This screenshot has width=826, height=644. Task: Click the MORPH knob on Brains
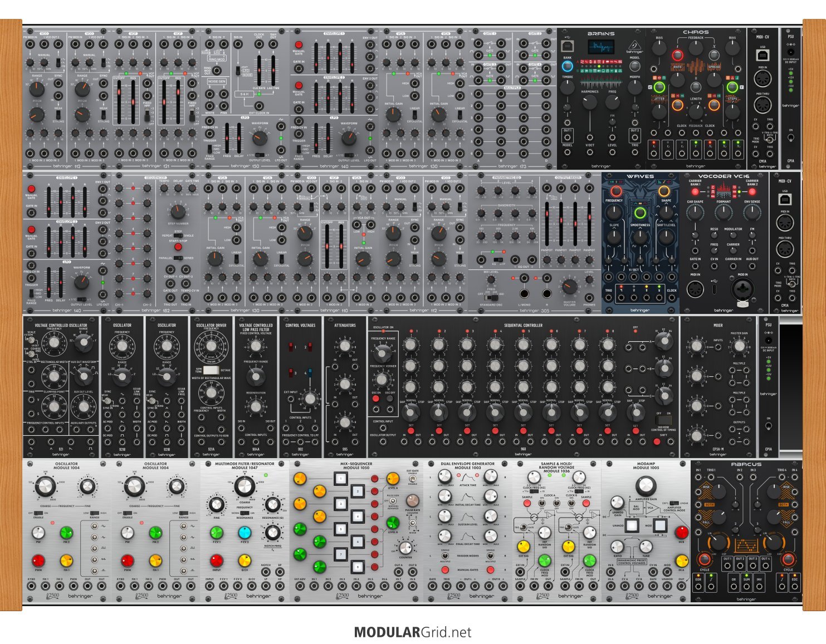pyautogui.click(x=634, y=87)
